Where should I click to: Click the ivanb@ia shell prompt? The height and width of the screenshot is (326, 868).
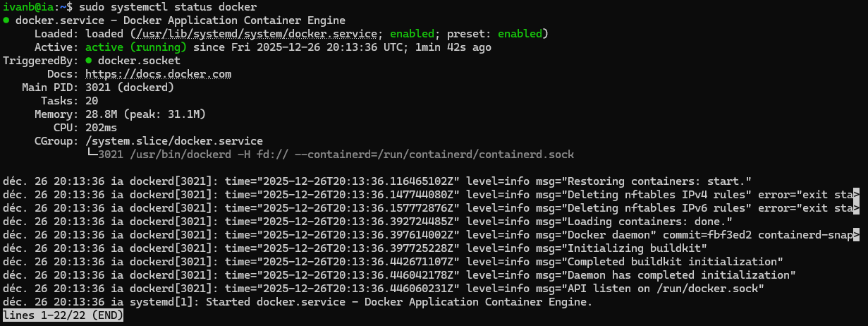click(25, 7)
